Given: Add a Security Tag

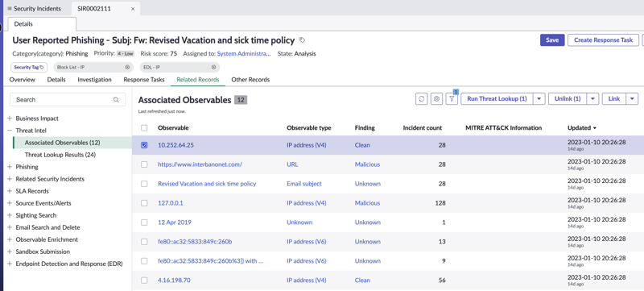Looking at the screenshot, I should pyautogui.click(x=29, y=67).
